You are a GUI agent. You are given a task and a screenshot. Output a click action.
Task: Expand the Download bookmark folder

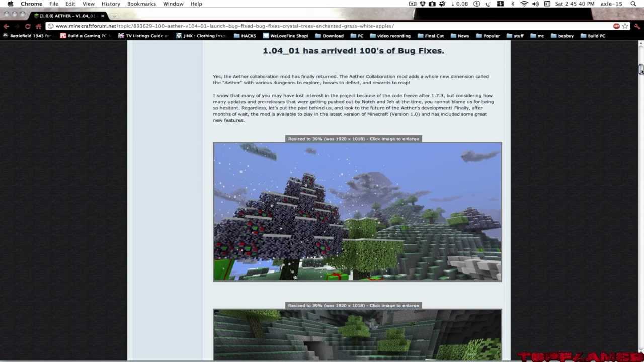click(330, 36)
